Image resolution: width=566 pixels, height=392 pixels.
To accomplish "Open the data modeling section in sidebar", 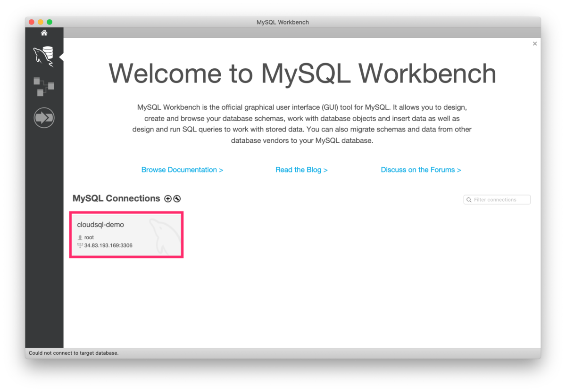I will pos(44,87).
